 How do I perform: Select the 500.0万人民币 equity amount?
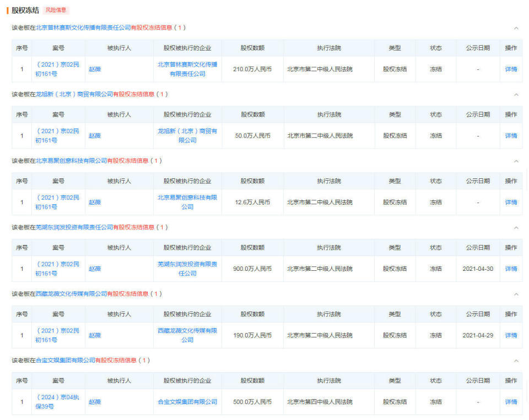click(x=252, y=402)
